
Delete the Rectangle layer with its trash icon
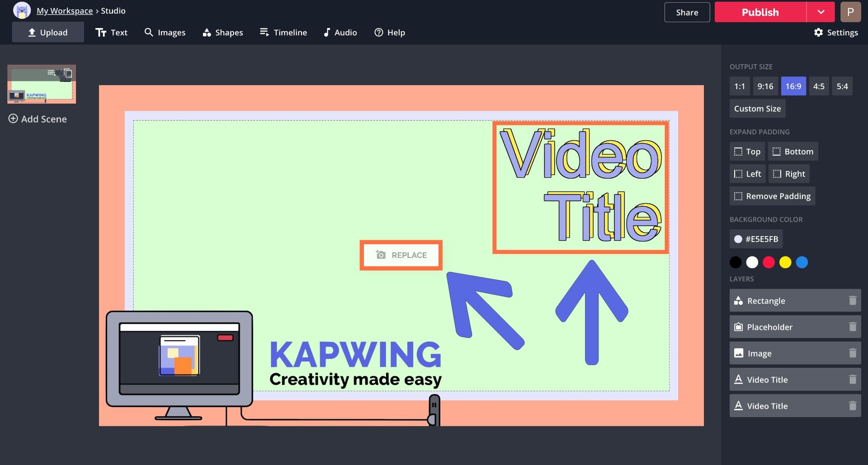(853, 300)
